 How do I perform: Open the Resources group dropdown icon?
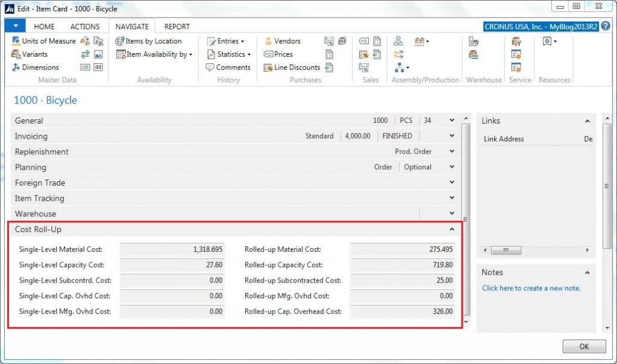[x=550, y=41]
